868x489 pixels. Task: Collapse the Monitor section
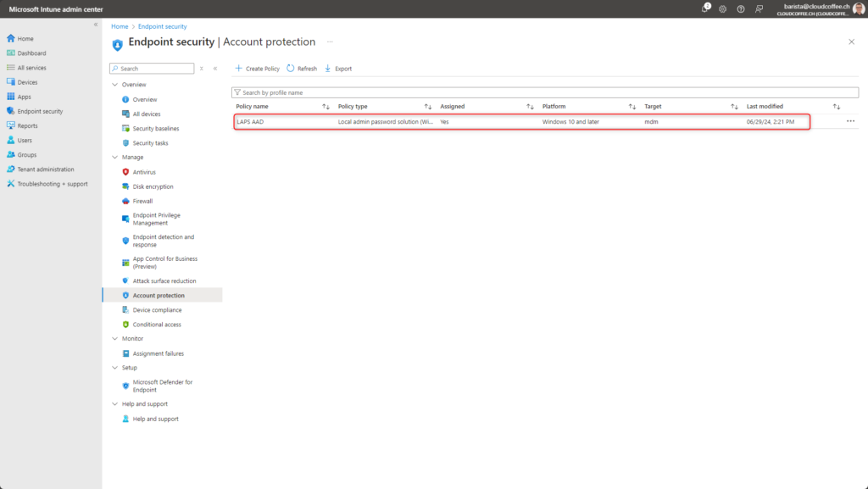coord(115,338)
